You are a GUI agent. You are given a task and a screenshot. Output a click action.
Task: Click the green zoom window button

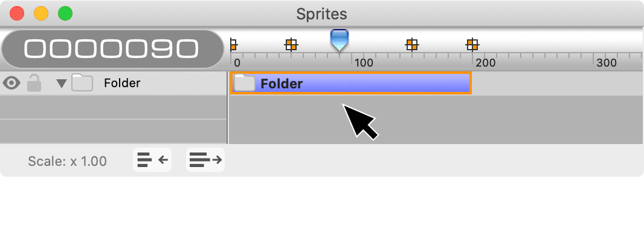click(x=65, y=13)
